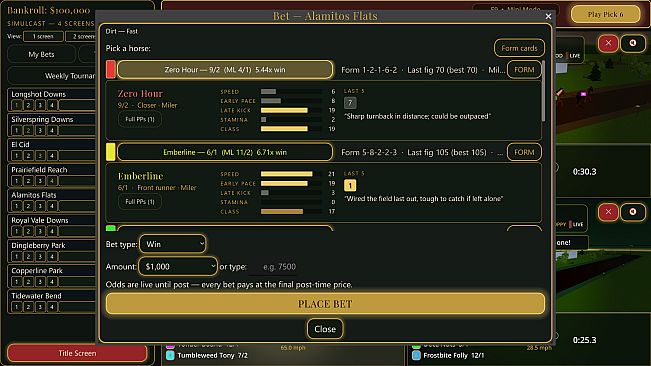Open Zero Hour's FORM button
This screenshot has width=651, height=366.
pos(524,70)
